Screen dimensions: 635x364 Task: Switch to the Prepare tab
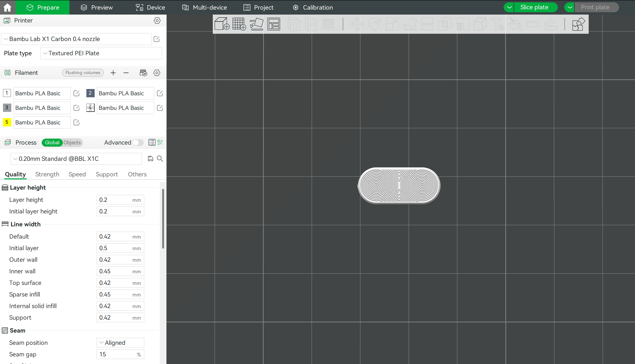(43, 7)
